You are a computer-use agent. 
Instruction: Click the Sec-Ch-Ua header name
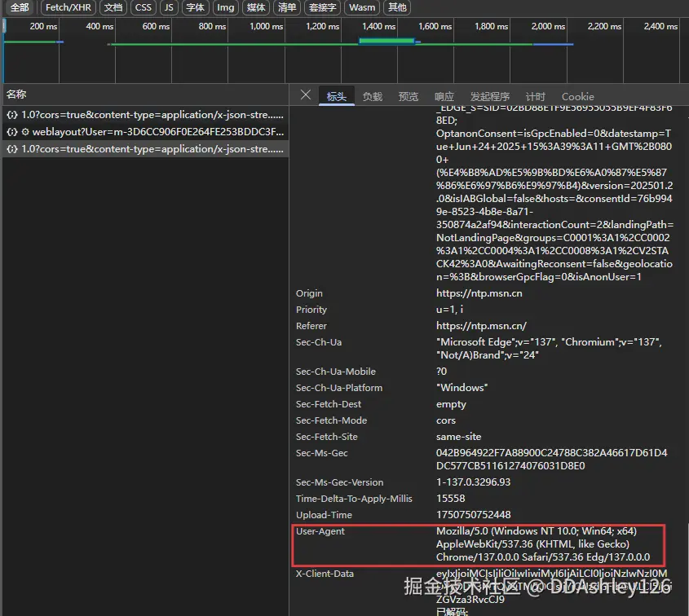(319, 342)
